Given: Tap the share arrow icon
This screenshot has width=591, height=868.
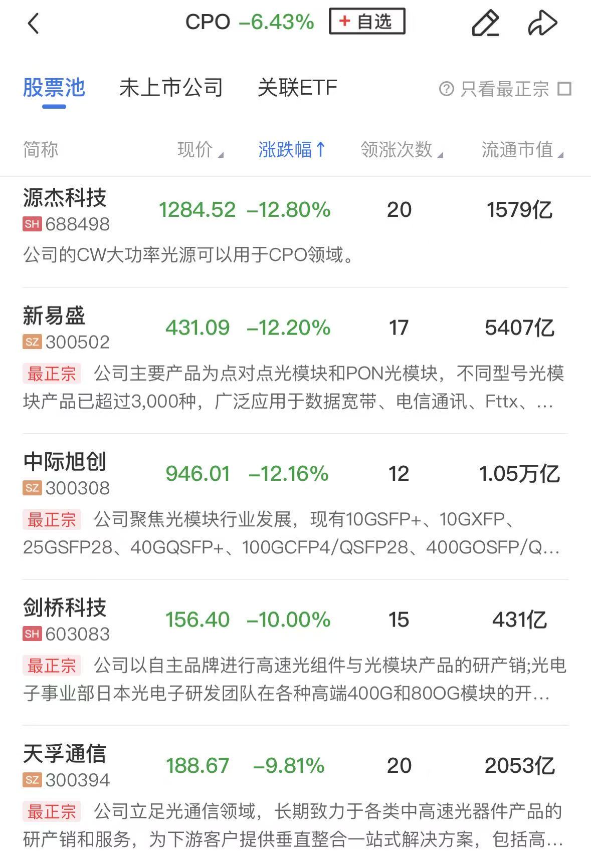Looking at the screenshot, I should [x=542, y=23].
